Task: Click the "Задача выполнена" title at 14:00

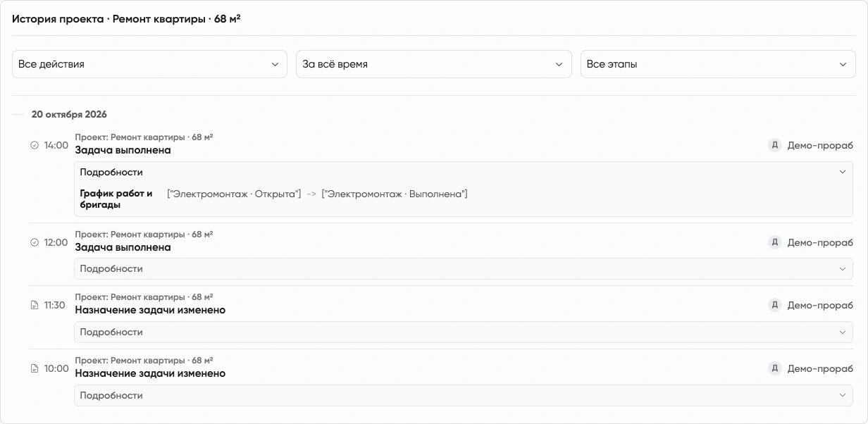Action: (123, 150)
